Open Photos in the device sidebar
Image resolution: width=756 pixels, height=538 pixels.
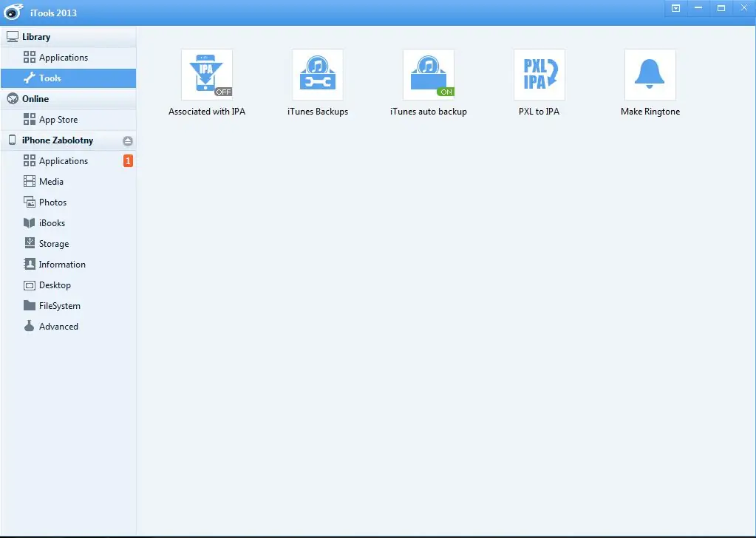pos(69,202)
